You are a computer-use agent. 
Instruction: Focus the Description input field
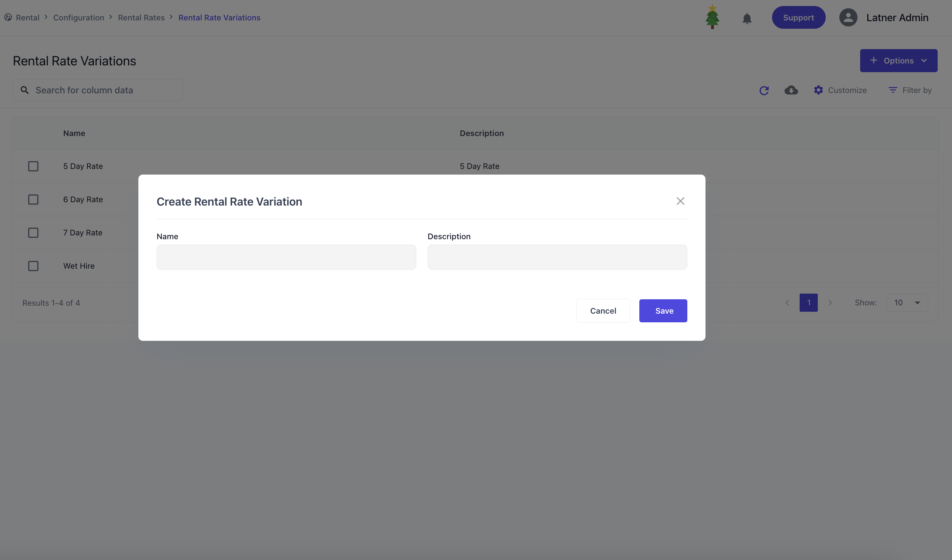(x=557, y=257)
